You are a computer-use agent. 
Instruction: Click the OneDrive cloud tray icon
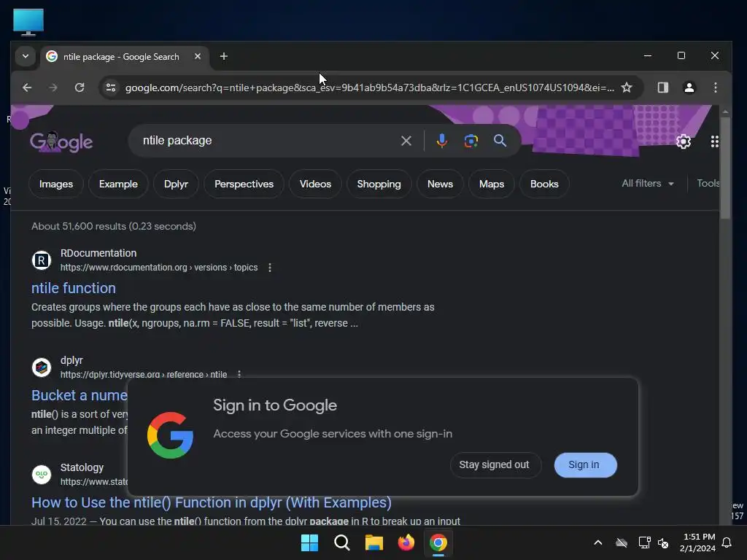pyautogui.click(x=622, y=542)
